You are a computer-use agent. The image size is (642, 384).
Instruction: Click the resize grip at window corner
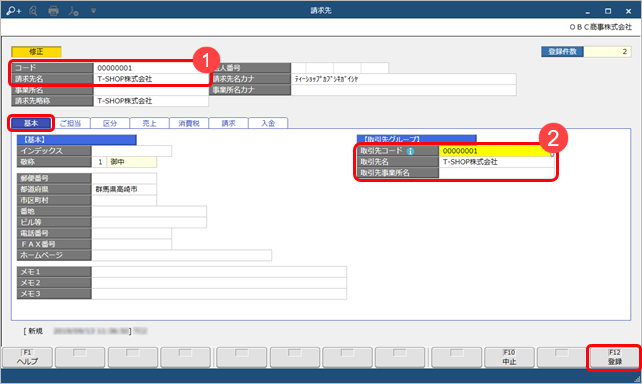637,379
